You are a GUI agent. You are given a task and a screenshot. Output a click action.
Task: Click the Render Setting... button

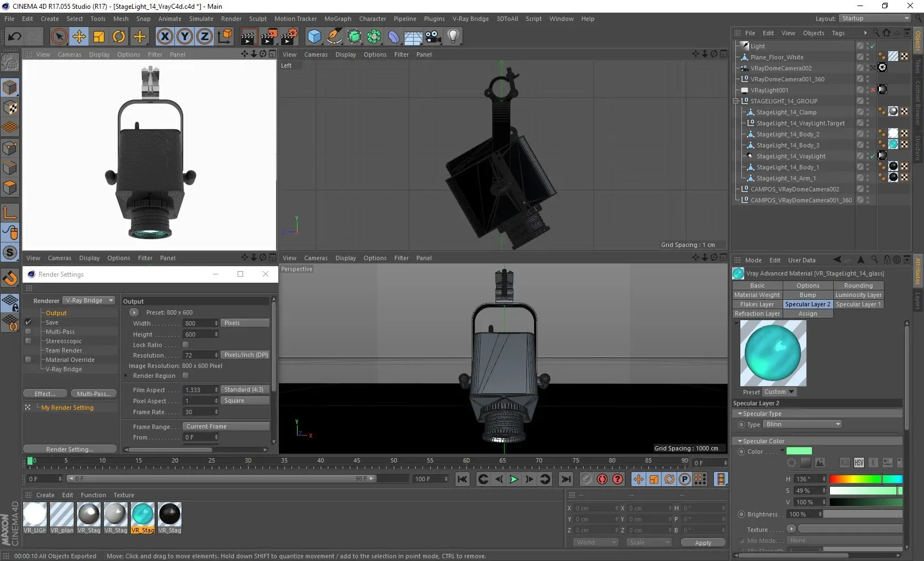tap(70, 449)
